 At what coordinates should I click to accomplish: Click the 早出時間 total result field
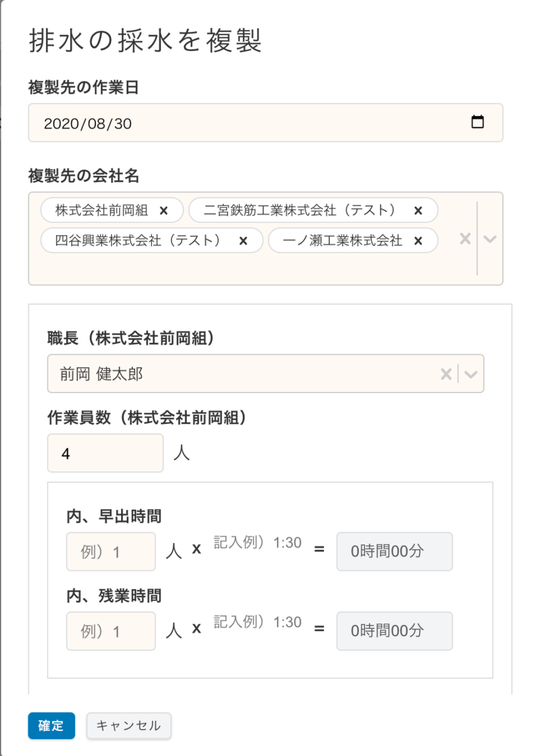pyautogui.click(x=394, y=552)
